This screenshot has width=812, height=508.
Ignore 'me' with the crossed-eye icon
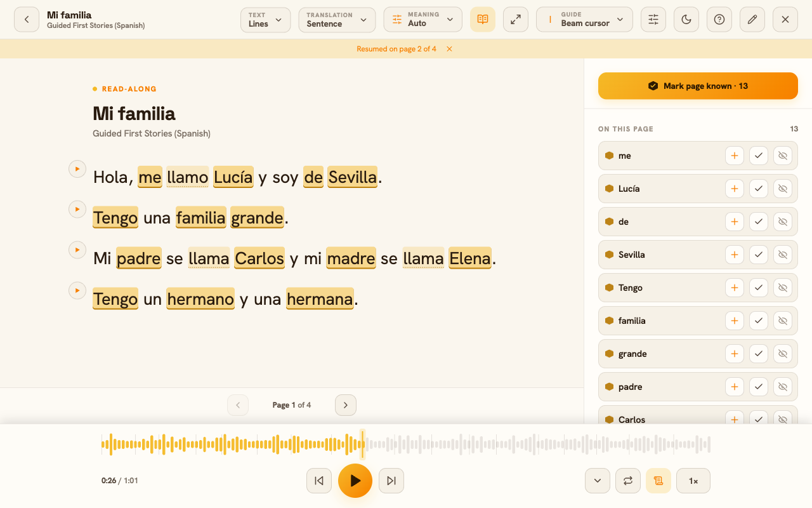pyautogui.click(x=783, y=156)
